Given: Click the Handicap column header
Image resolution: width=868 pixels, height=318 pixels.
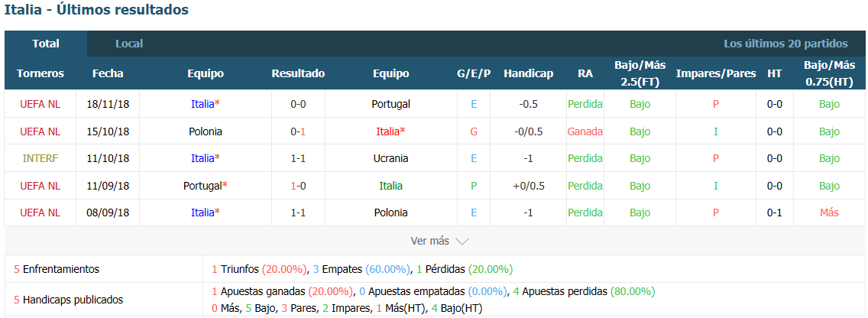Looking at the screenshot, I should click(528, 73).
